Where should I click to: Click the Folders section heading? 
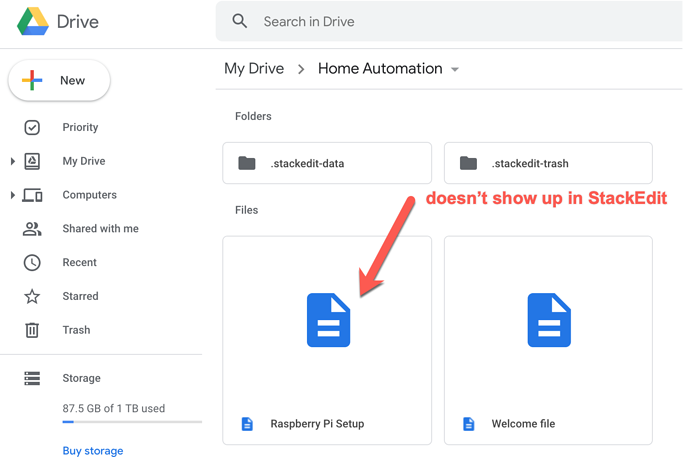pos(253,116)
